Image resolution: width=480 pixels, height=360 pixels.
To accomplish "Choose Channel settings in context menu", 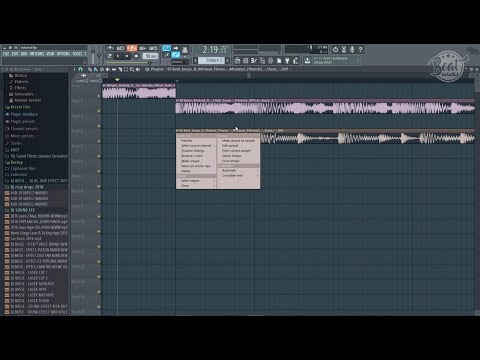I will click(x=197, y=151).
